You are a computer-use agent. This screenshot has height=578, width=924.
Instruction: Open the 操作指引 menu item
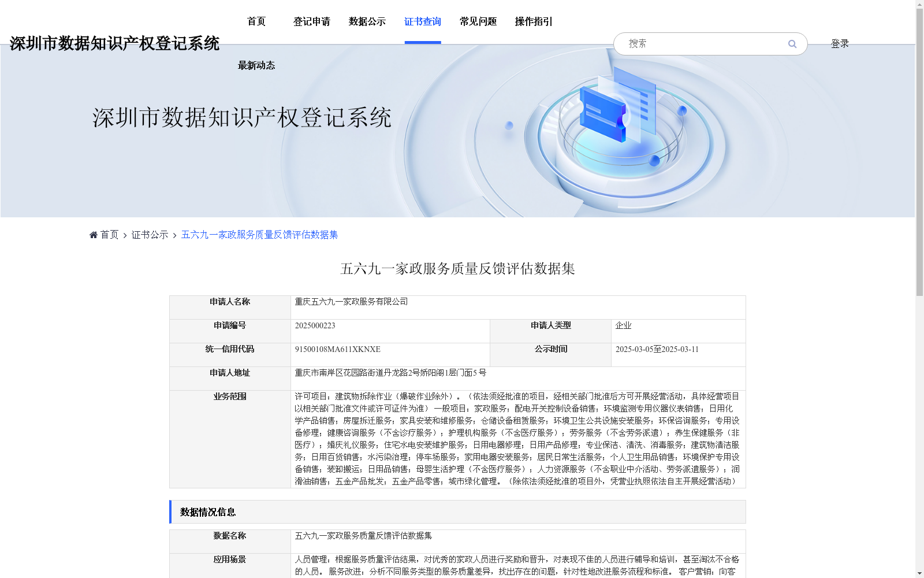[x=534, y=22]
